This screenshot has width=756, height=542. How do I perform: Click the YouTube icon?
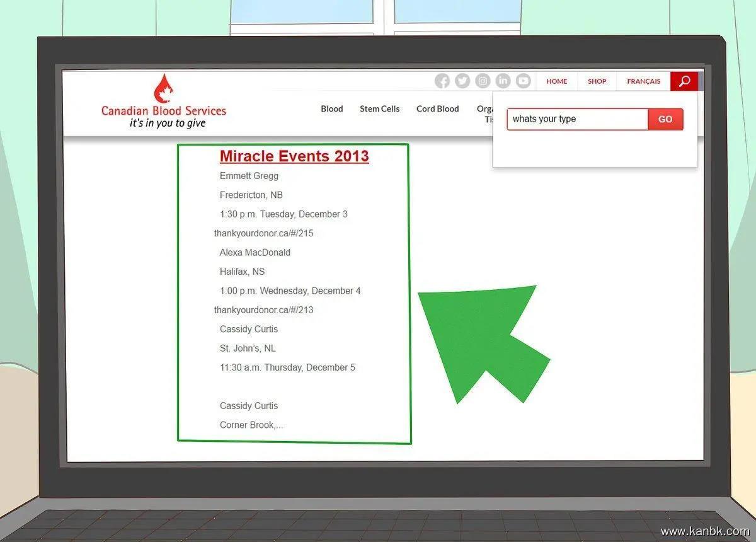tap(523, 81)
